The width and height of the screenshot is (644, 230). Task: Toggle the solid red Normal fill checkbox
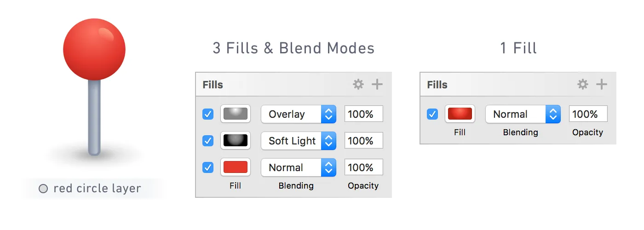[x=208, y=167]
